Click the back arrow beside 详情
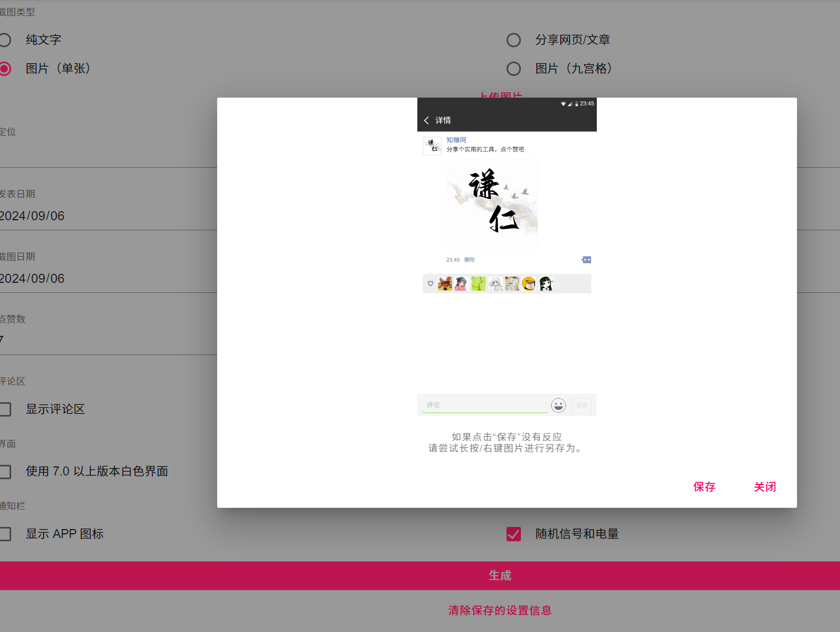Viewport: 840px width, 632px height. pos(426,120)
